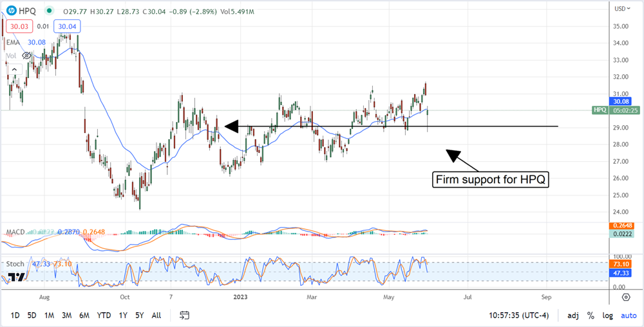Viewport: 644px width, 327px height.
Task: Click the Mar label on time axis
Action: coord(312,297)
